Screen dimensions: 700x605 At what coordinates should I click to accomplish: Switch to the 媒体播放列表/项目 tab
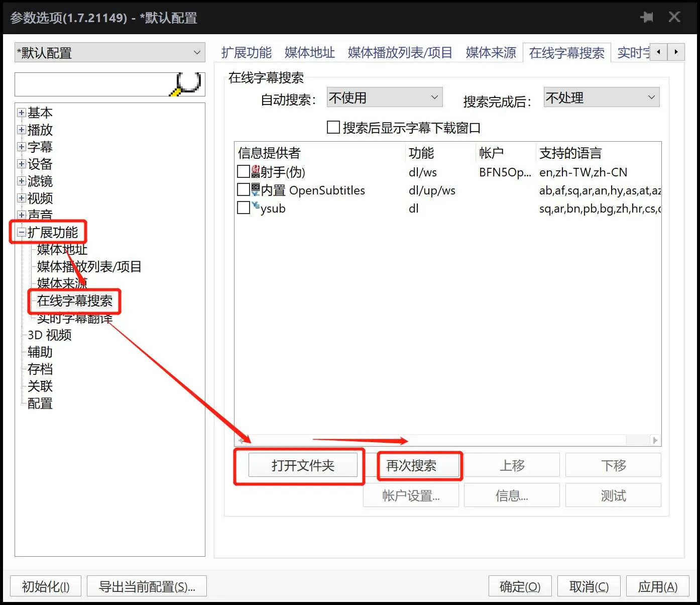pyautogui.click(x=400, y=53)
